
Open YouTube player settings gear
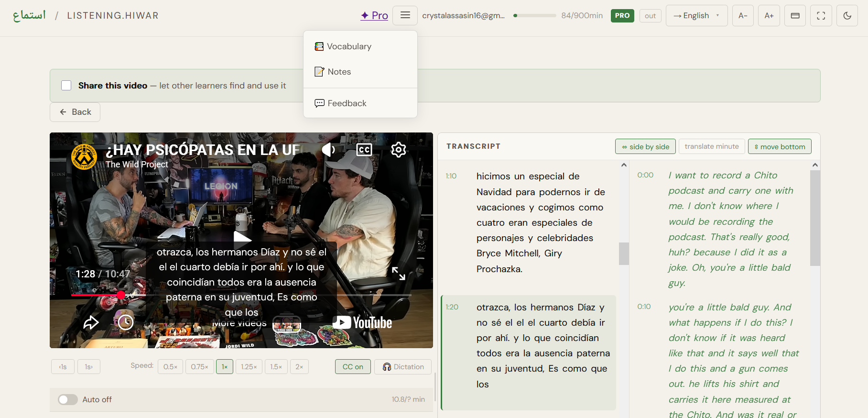399,150
